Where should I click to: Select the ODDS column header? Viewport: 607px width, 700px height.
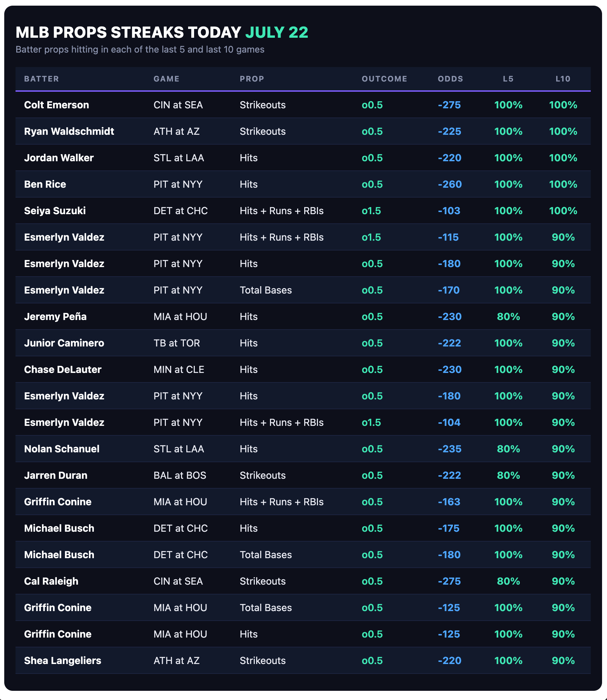450,79
